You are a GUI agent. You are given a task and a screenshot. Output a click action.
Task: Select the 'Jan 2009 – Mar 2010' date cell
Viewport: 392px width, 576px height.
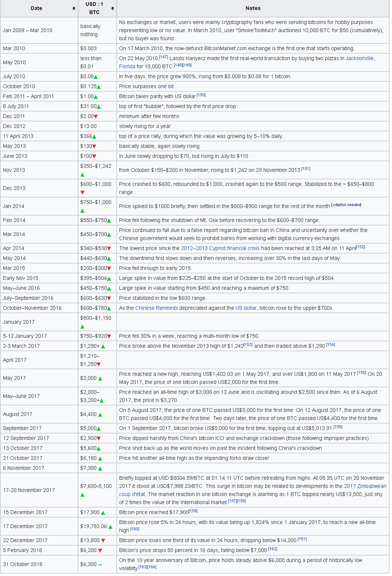(39, 30)
